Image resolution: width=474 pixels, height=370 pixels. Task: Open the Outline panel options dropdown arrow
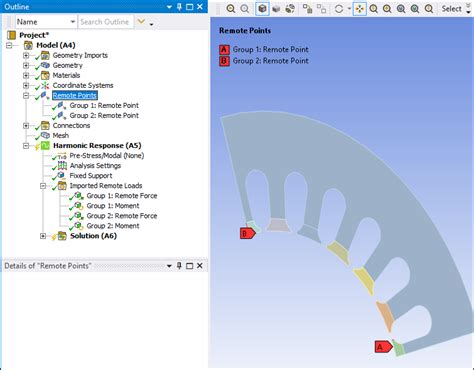pos(169,7)
